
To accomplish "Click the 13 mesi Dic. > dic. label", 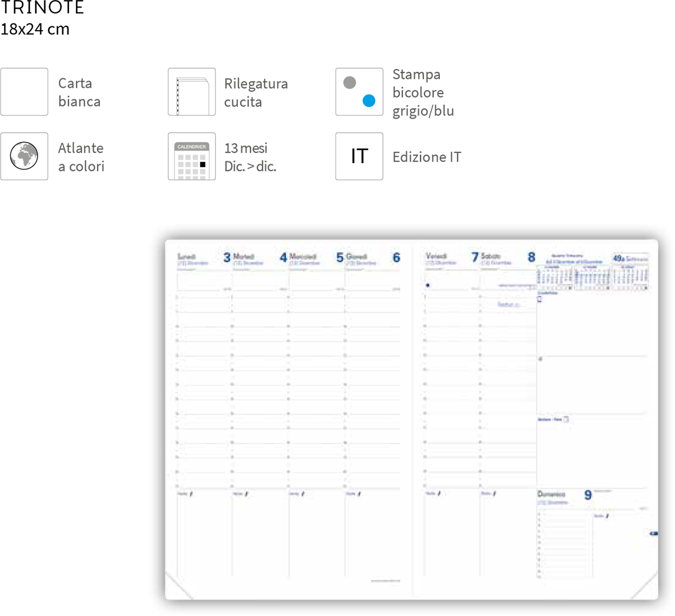I will [250, 157].
